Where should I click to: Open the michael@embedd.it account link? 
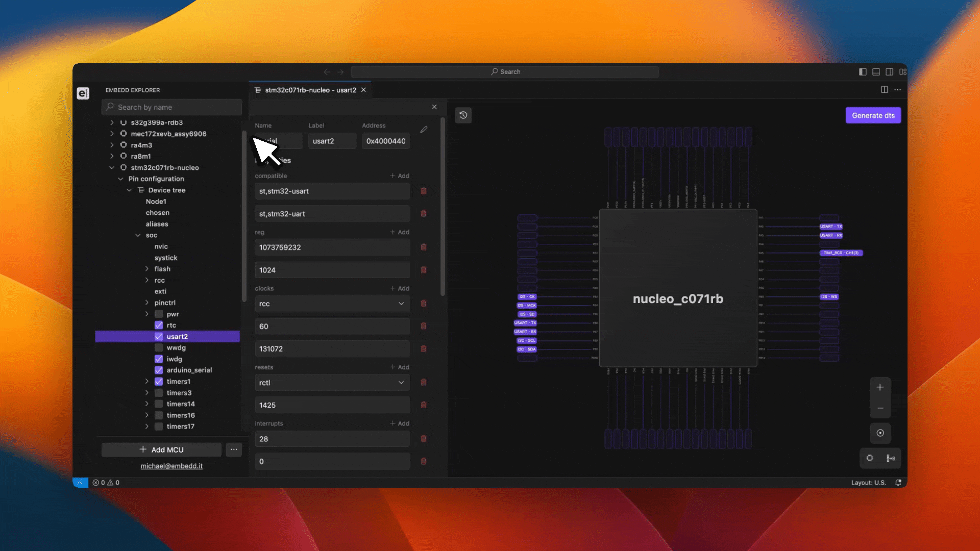click(x=171, y=466)
